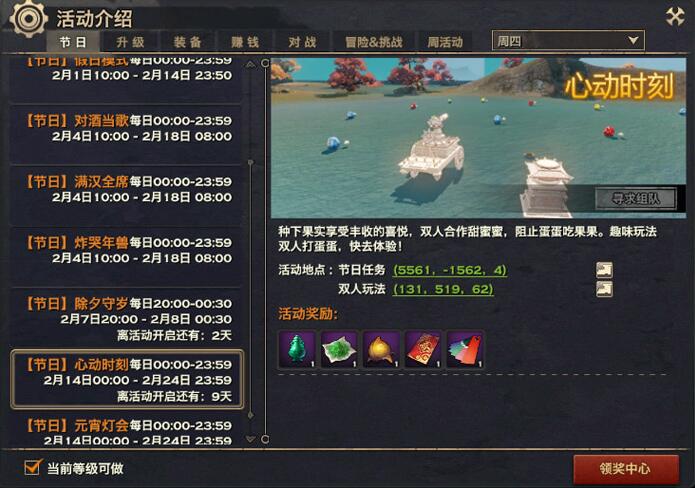Click the gear emblem beside 活动介绍

coord(28,19)
